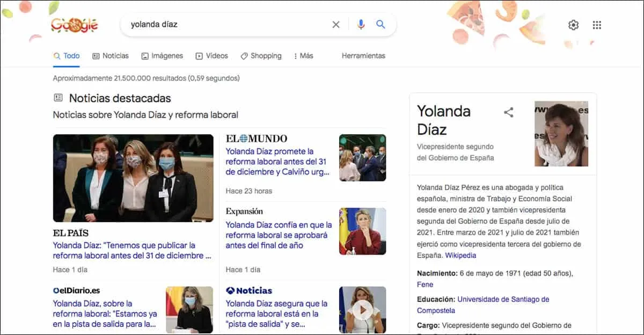Open the Shopping tab
The width and height of the screenshot is (644, 335).
[261, 56]
